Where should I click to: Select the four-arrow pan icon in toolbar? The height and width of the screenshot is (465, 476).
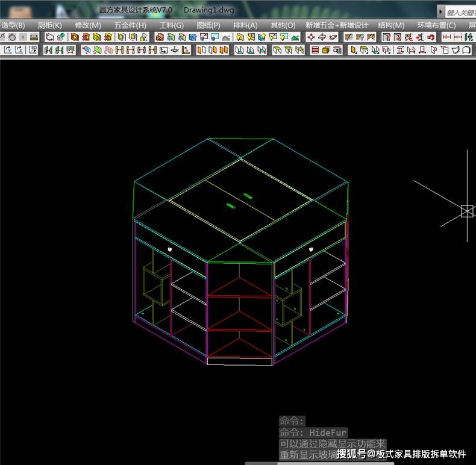pyautogui.click(x=311, y=37)
